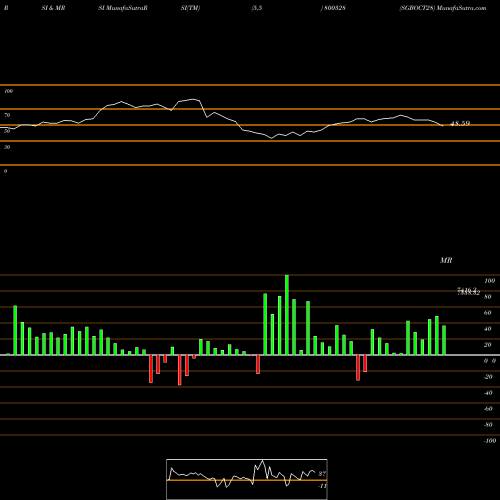Click the (SGBOCT28) MunafaSutra.com header text
Screen dimensions: 500x500
(443, 8)
